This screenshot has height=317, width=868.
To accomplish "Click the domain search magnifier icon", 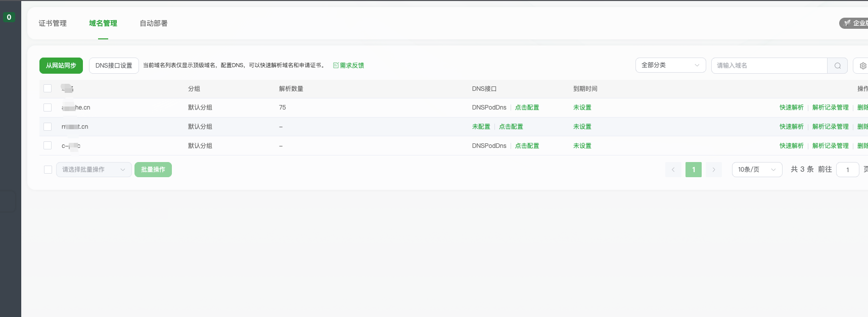I will click(837, 66).
